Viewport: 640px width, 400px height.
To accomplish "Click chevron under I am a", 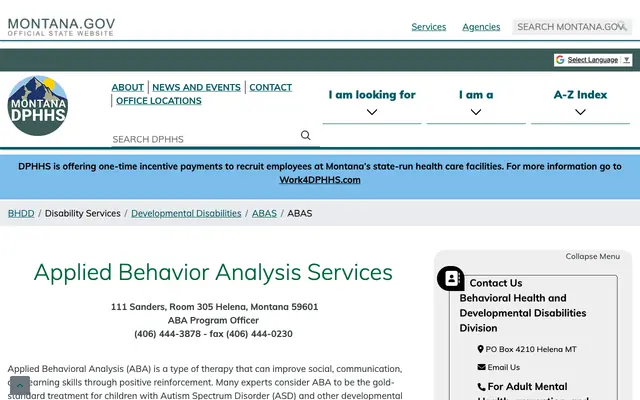I will tap(476, 112).
